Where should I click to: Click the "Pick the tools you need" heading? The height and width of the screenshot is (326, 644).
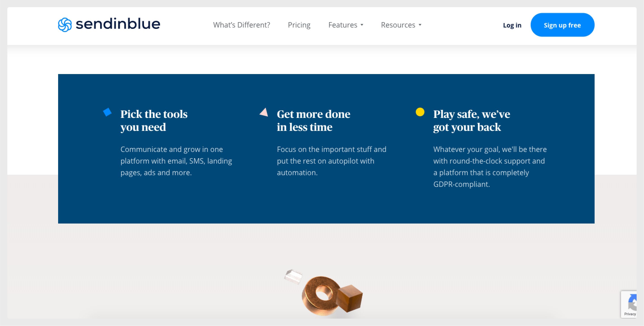point(154,121)
